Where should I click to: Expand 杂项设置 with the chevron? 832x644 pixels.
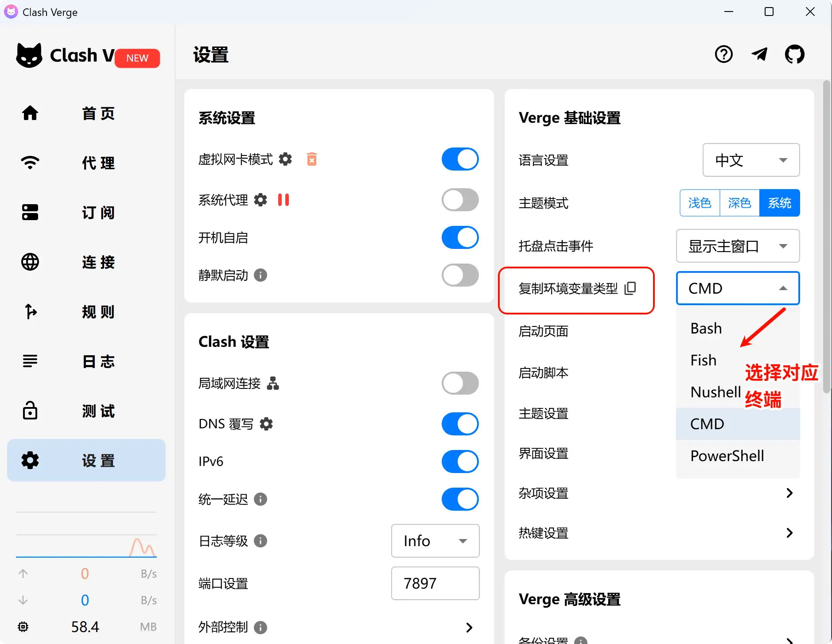[789, 493]
